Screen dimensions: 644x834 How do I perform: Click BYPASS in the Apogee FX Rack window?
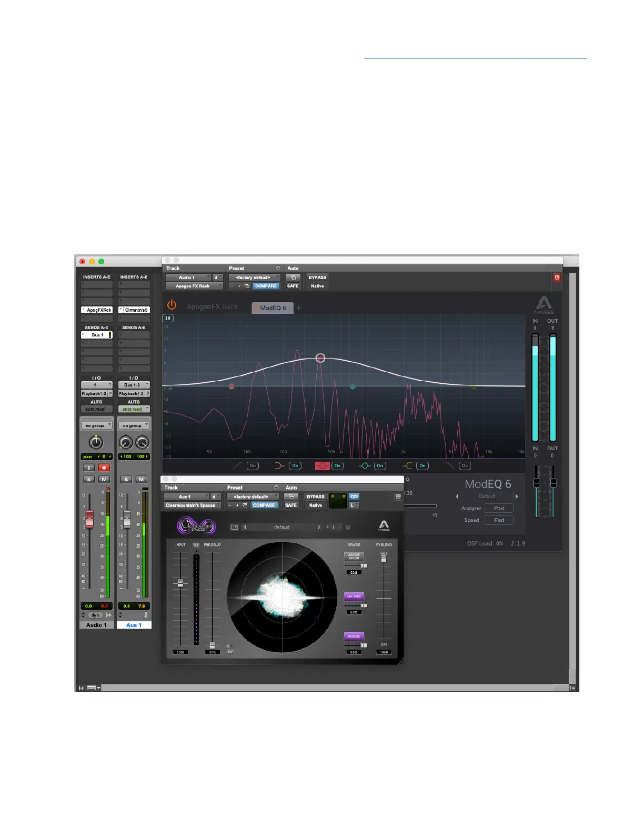click(x=317, y=277)
